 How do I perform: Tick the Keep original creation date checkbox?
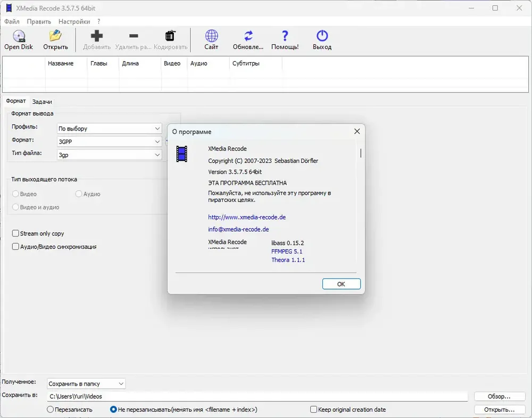pyautogui.click(x=313, y=409)
